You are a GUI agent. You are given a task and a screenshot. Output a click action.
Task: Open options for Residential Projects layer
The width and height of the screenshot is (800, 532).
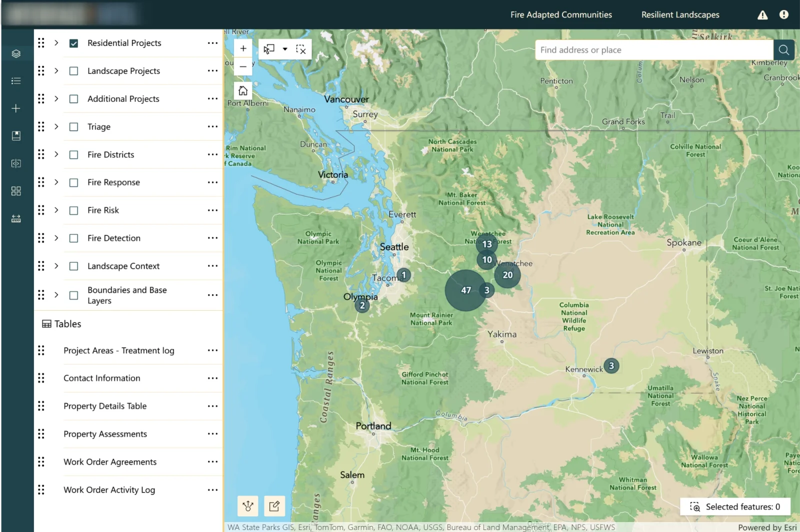(213, 43)
